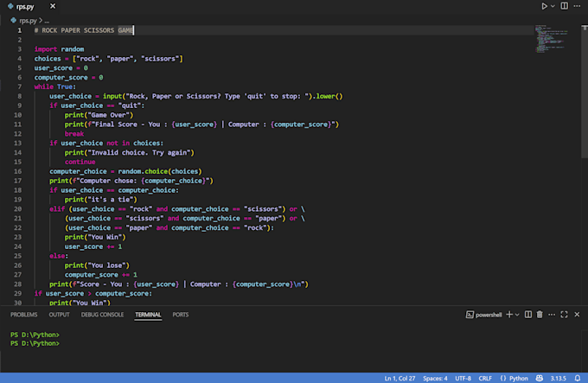Open Copilot status icon
The height and width of the screenshot is (383, 588).
click(x=540, y=378)
